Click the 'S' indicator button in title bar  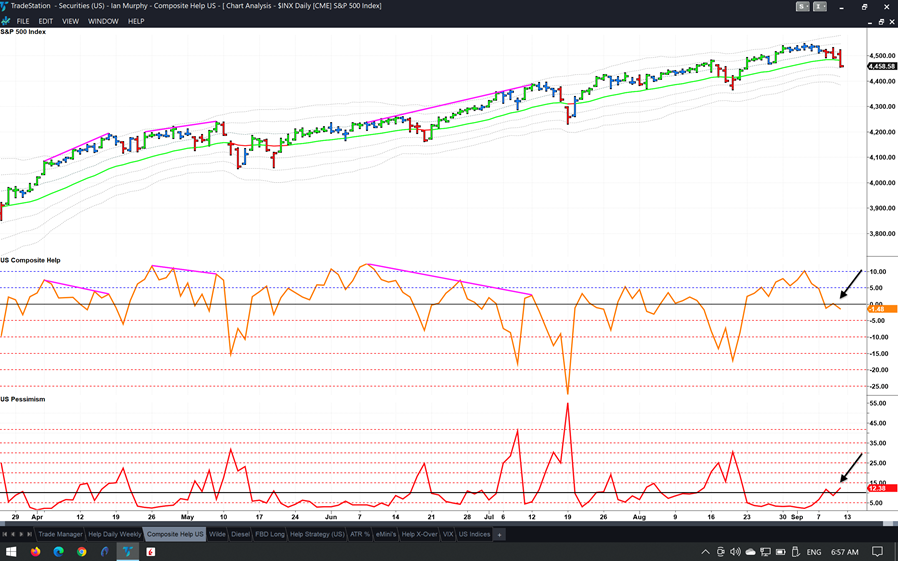(802, 6)
